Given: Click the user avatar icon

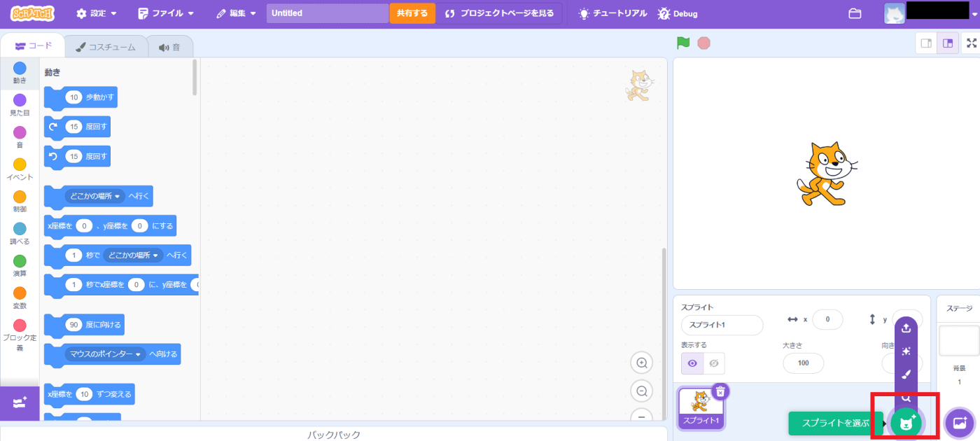Looking at the screenshot, I should pos(895,13).
